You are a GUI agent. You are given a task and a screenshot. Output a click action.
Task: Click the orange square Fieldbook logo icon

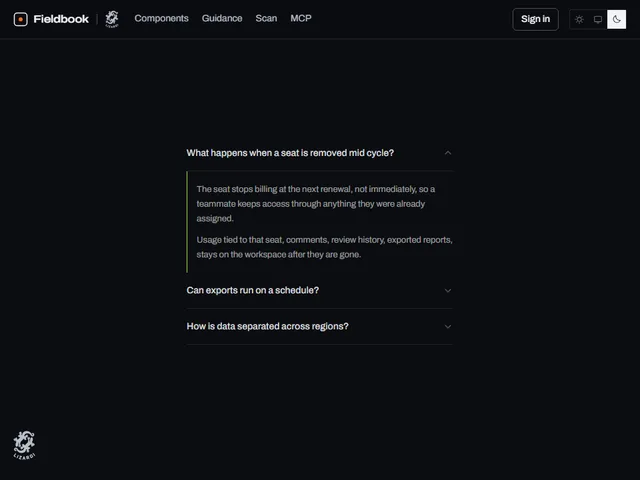[20, 19]
